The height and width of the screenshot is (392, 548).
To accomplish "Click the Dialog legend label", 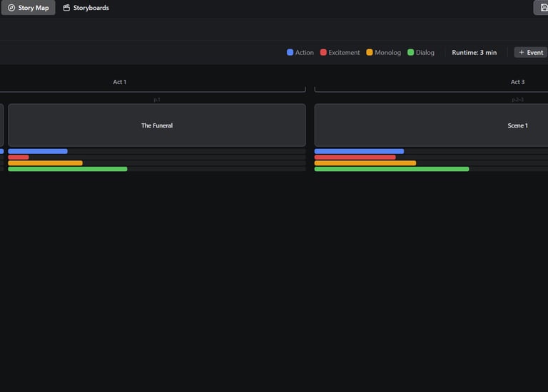I will 425,52.
